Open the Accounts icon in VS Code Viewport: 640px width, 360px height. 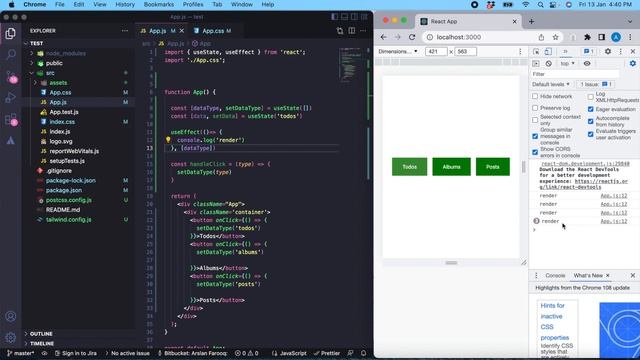pyautogui.click(x=11, y=316)
